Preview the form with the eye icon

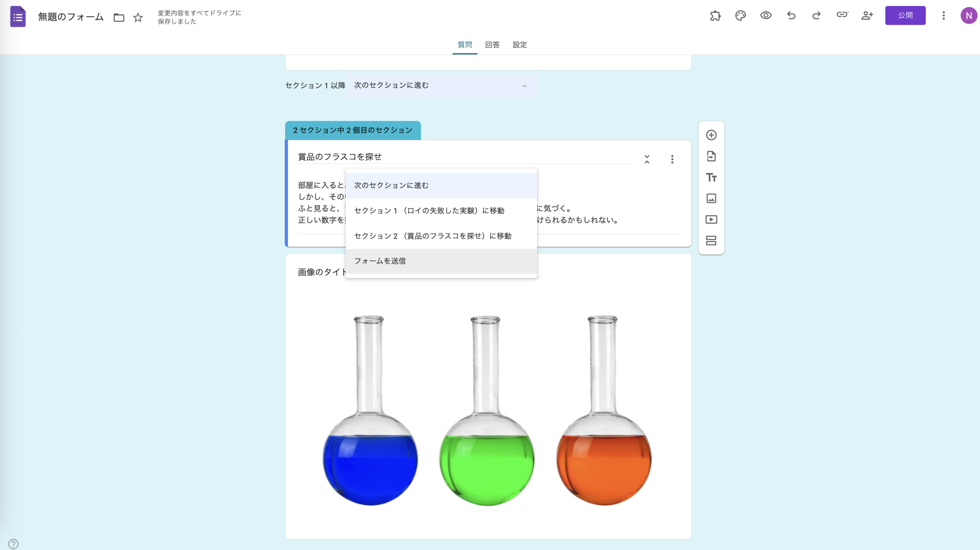pos(766,15)
